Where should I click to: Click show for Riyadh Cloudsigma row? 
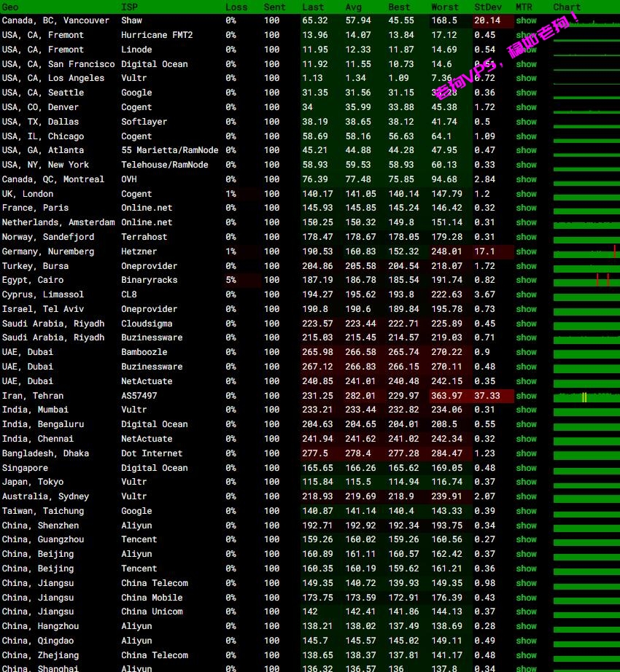(x=526, y=324)
